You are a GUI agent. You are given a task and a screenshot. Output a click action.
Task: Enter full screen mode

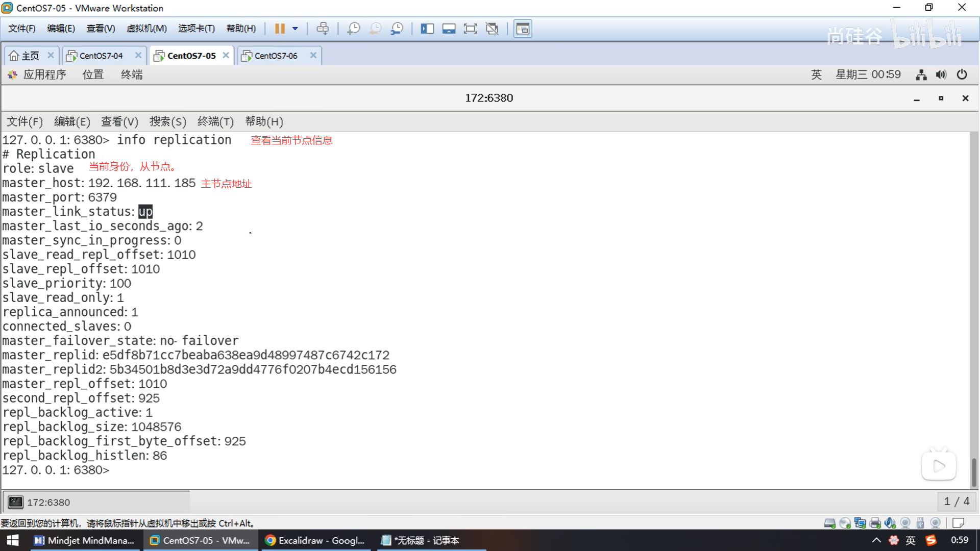point(470,29)
